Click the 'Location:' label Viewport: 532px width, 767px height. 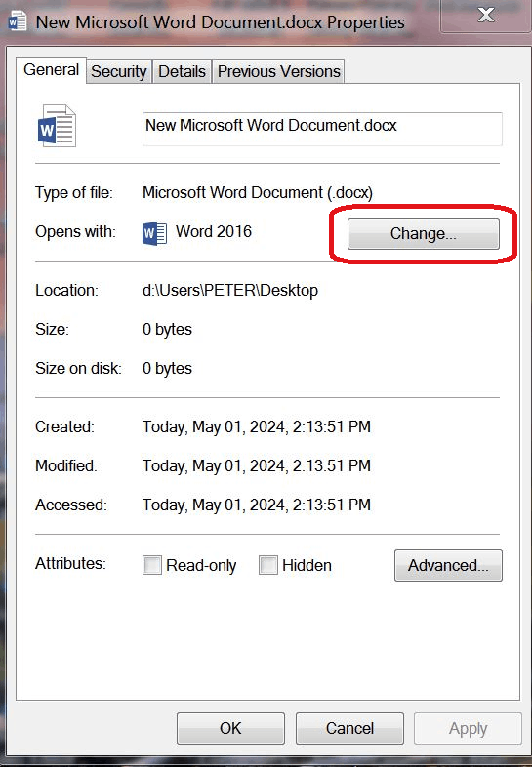[x=66, y=290]
